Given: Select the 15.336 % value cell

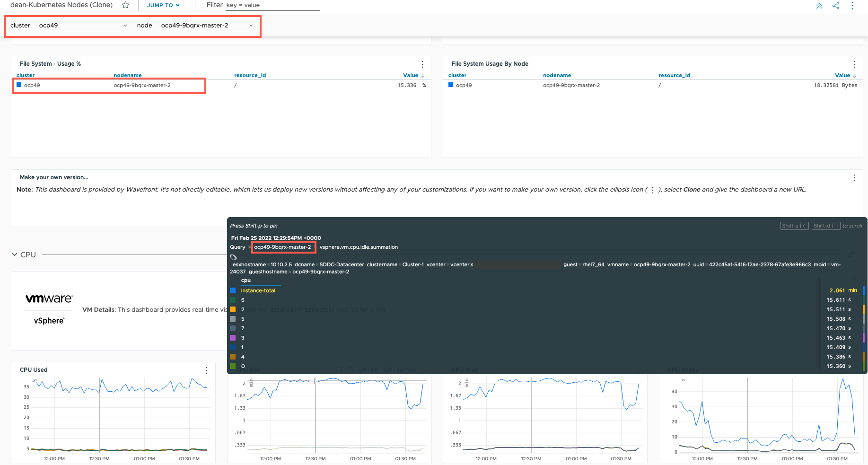Looking at the screenshot, I should [x=412, y=86].
